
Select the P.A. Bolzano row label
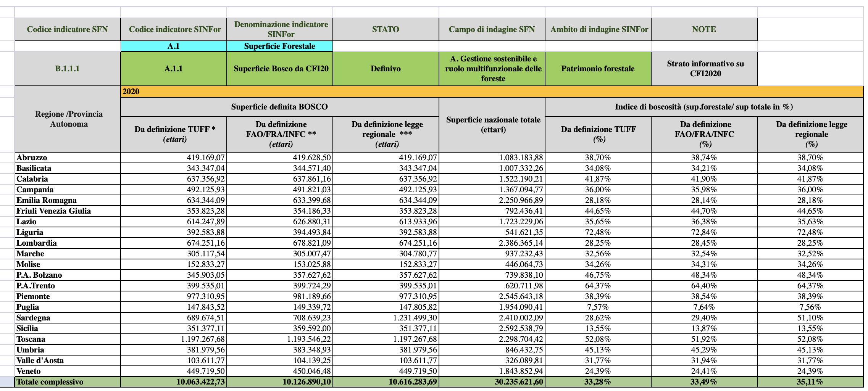67,275
